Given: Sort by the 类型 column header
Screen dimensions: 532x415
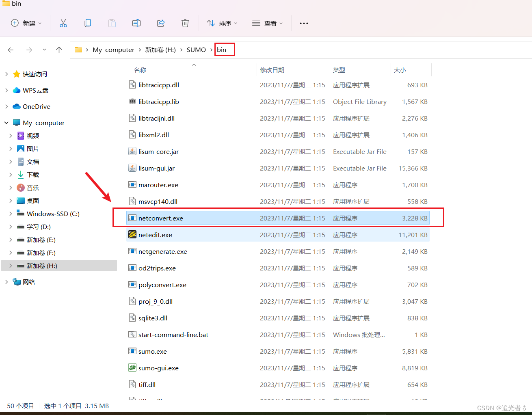Looking at the screenshot, I should click(x=339, y=70).
